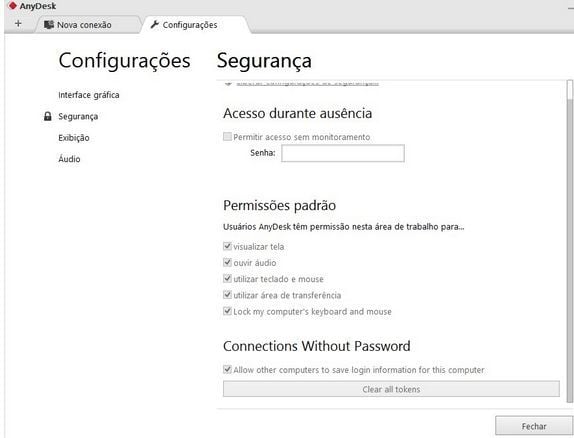The width and height of the screenshot is (574, 438).
Task: Open a new tab with plus icon
Action: (x=18, y=24)
